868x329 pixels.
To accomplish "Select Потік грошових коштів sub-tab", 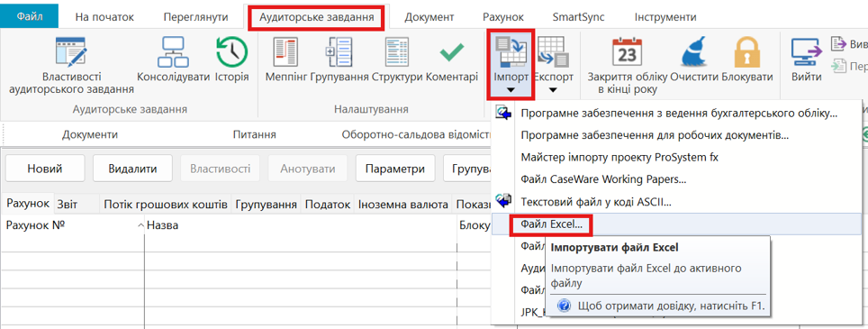I will coord(166,205).
